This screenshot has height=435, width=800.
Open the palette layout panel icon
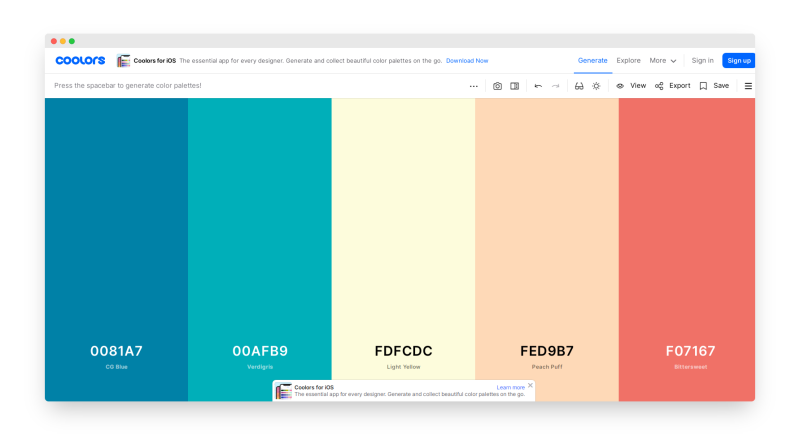[x=514, y=86]
